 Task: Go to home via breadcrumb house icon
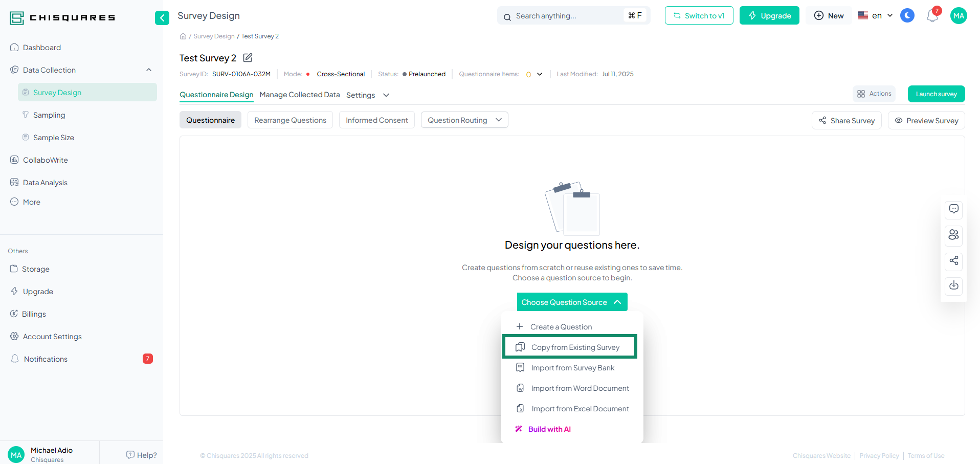pyautogui.click(x=183, y=36)
